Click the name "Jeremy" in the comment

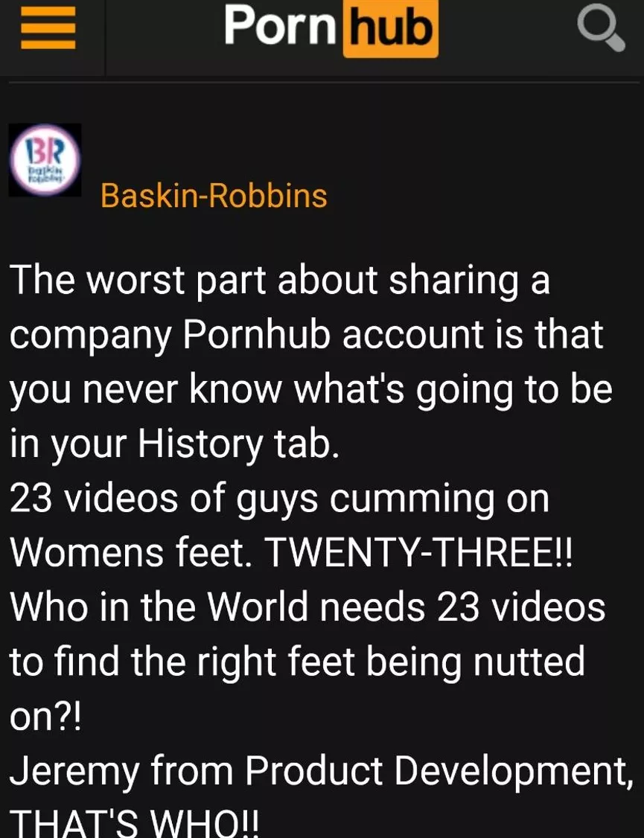pyautogui.click(x=74, y=773)
